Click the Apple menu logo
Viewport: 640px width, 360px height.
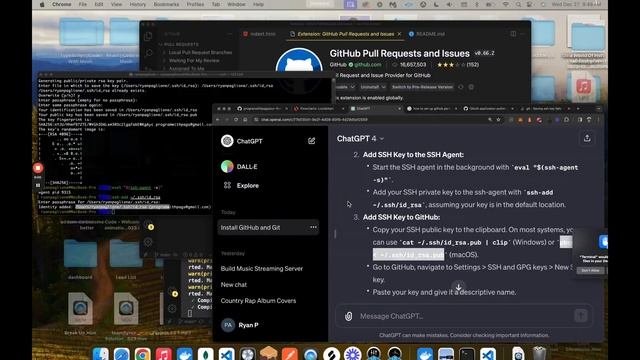pyautogui.click(x=42, y=4)
